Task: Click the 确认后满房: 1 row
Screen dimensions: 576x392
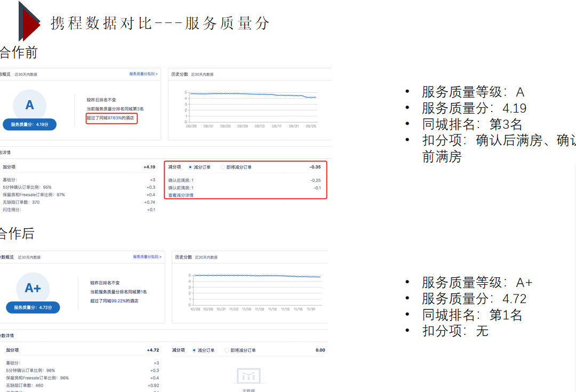Action: [x=244, y=180]
